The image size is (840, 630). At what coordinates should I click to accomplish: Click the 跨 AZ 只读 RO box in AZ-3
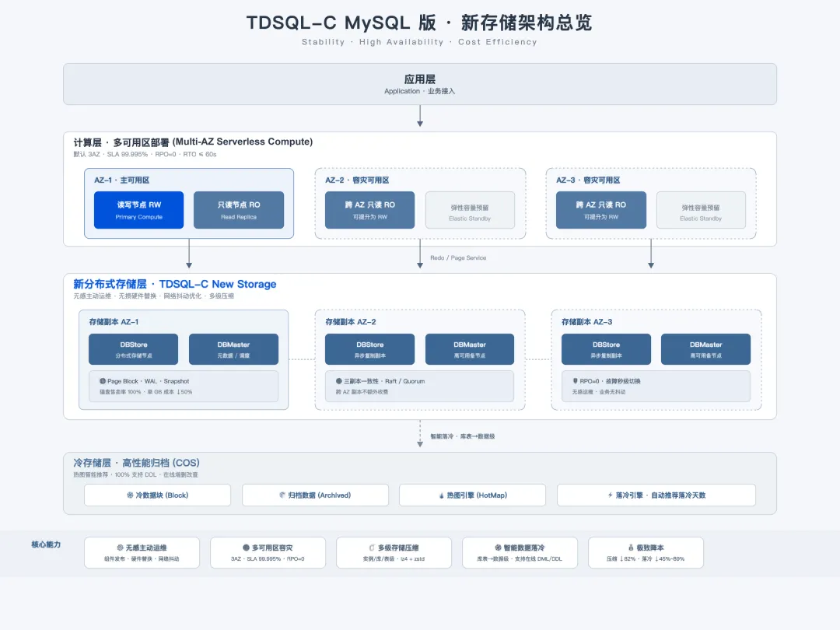tap(601, 210)
